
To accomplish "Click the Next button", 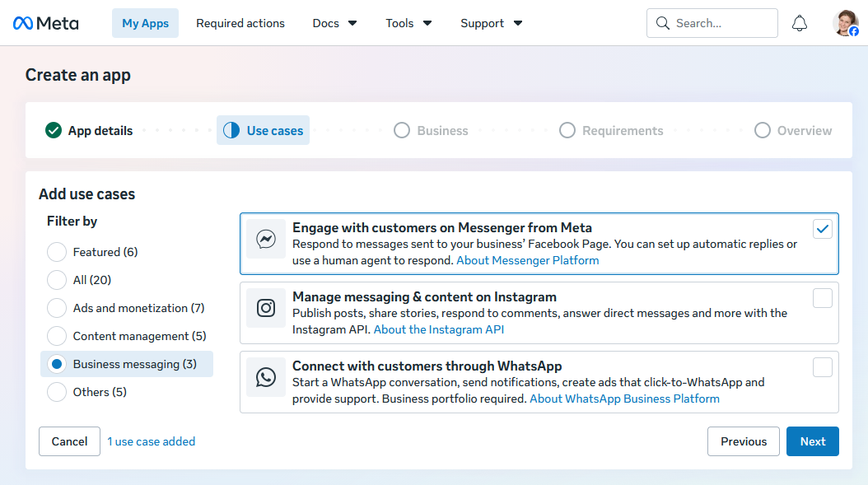I will tap(813, 441).
